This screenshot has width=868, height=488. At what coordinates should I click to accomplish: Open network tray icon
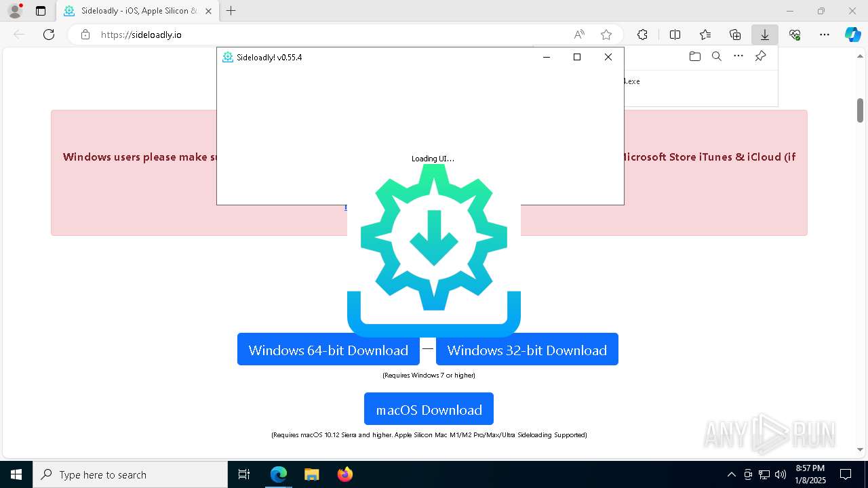(x=764, y=474)
